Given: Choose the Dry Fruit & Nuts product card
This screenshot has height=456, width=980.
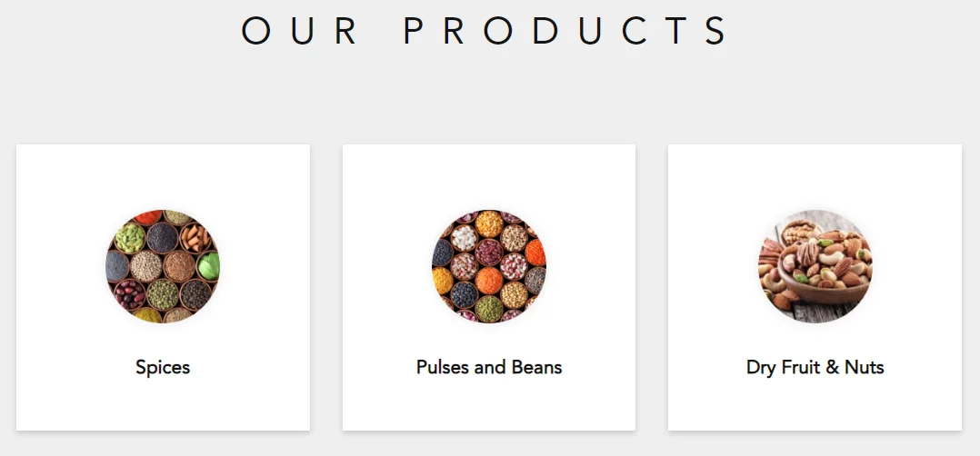Looking at the screenshot, I should 815,400.
